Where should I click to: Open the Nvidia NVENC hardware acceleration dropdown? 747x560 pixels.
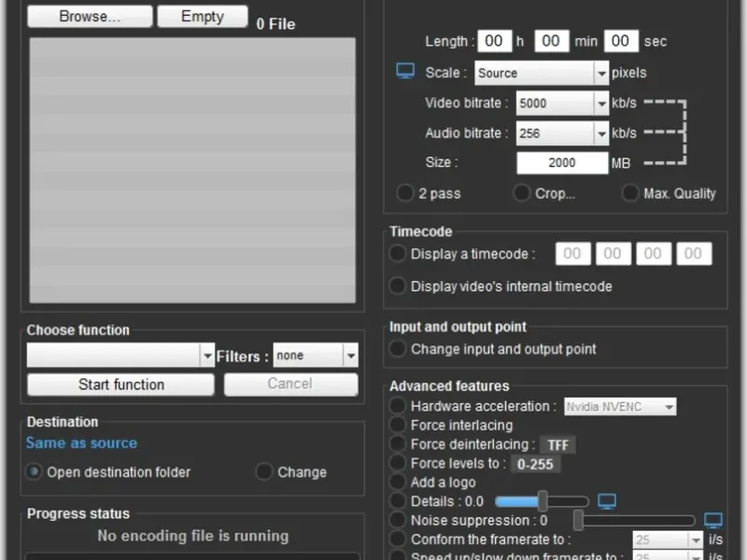pos(620,407)
